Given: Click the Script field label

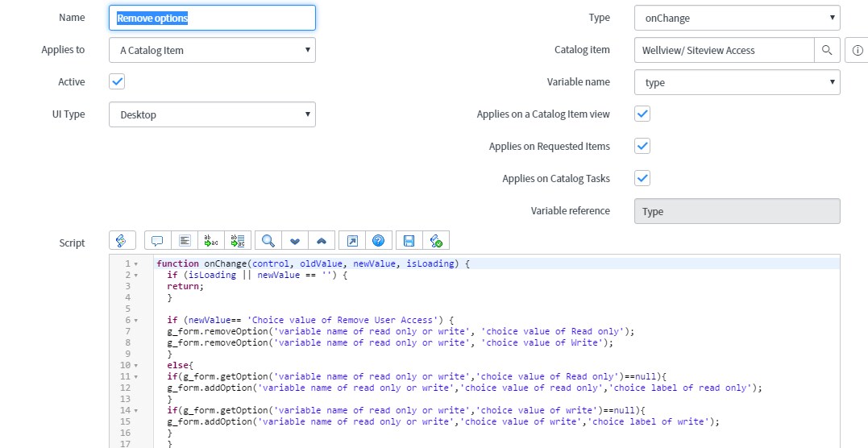Looking at the screenshot, I should 72,243.
